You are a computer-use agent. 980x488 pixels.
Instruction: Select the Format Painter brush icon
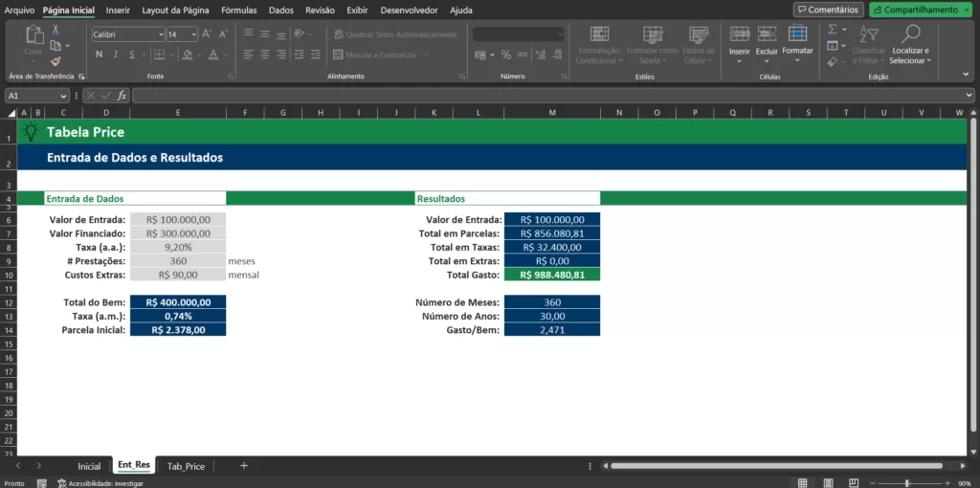pos(56,59)
